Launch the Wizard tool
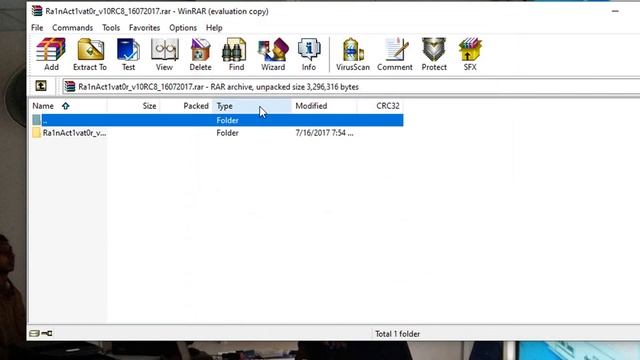Screen dimensions: 640x360 [273, 54]
